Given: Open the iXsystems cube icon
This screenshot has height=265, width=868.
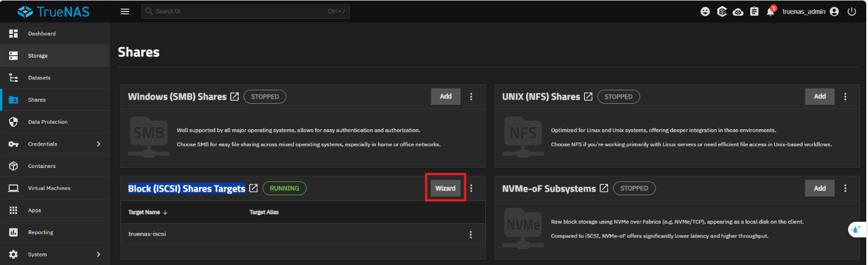Looking at the screenshot, I should point(722,12).
